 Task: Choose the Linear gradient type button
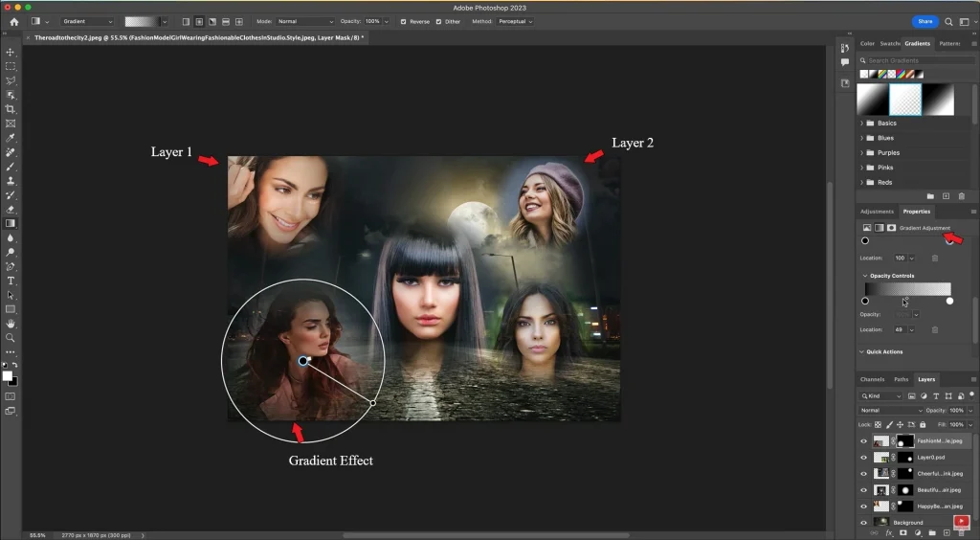186,21
